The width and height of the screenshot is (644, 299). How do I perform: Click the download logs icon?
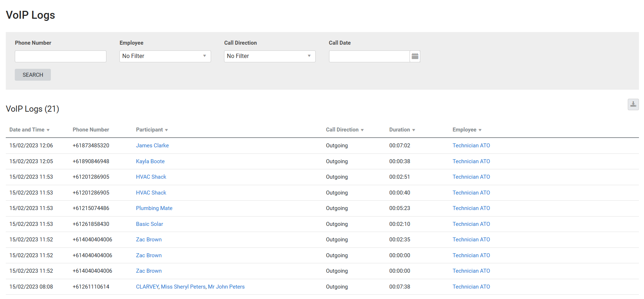633,104
